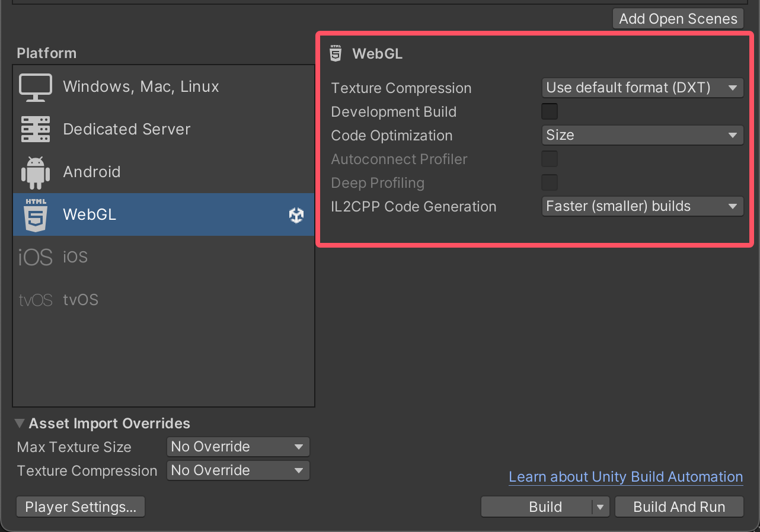Click the Build And Run button
760x532 pixels.
point(679,507)
